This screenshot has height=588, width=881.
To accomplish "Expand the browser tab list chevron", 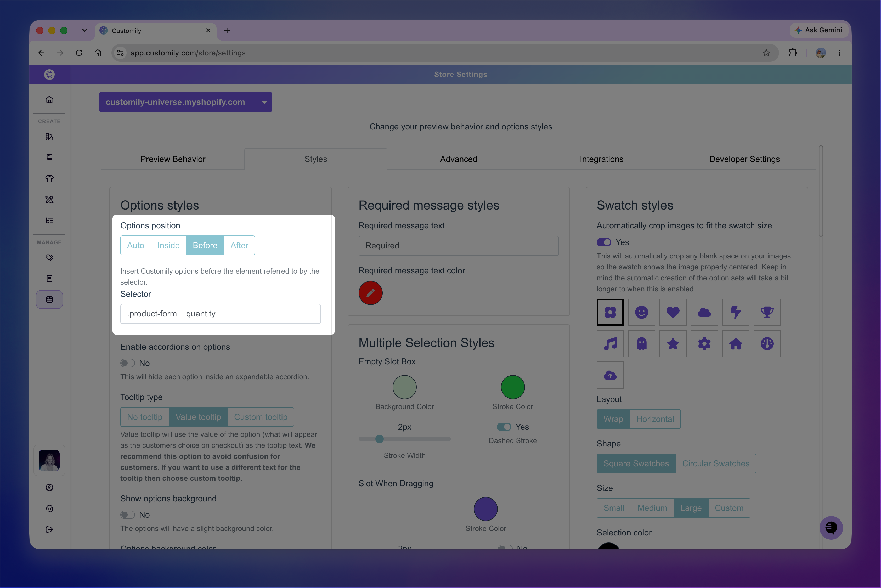I will 84,30.
